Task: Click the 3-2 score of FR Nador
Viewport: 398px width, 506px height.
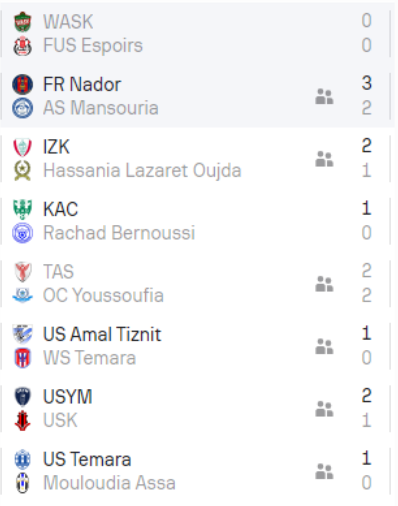Action: click(x=366, y=96)
